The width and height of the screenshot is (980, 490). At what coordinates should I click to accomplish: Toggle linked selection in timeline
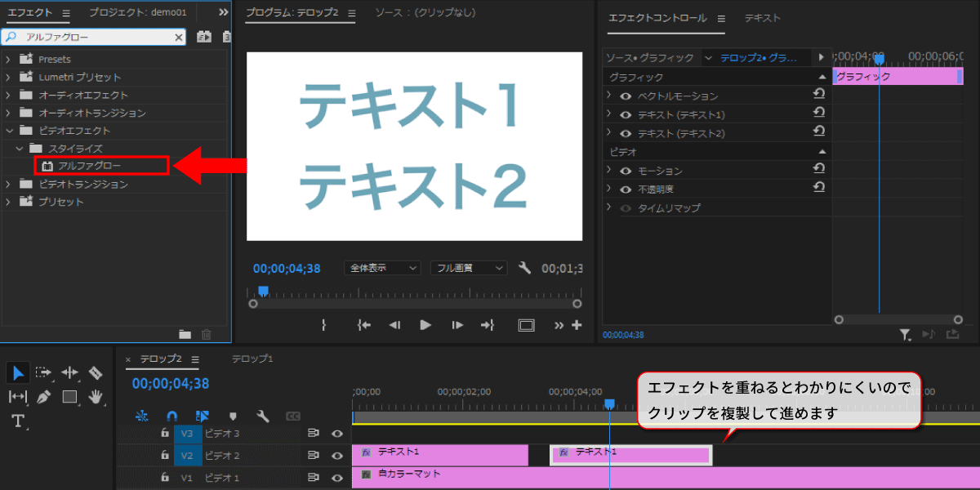click(x=202, y=416)
